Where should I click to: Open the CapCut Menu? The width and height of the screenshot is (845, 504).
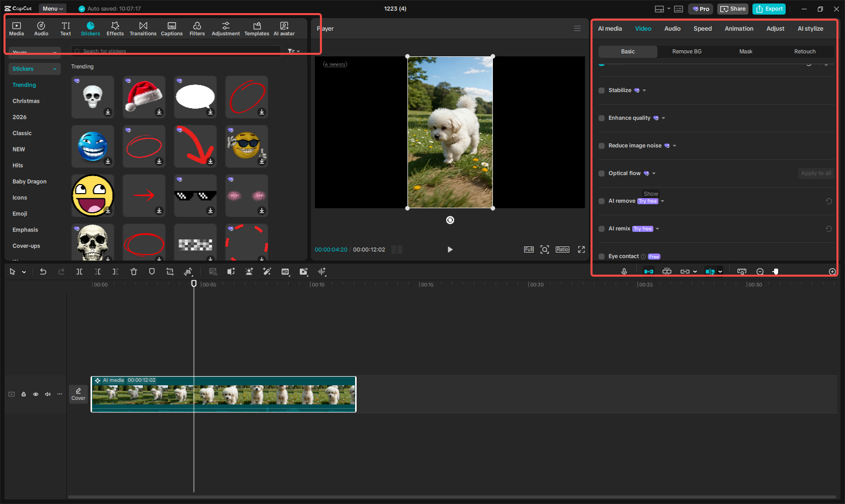(x=52, y=8)
